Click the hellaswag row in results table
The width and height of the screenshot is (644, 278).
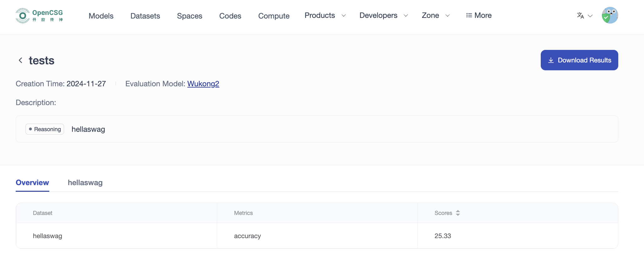tap(48, 236)
